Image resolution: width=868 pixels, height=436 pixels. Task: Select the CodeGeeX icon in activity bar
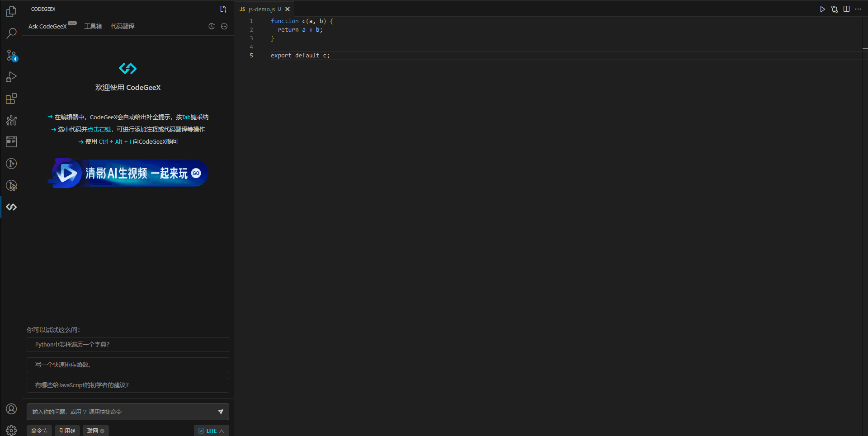coord(11,207)
